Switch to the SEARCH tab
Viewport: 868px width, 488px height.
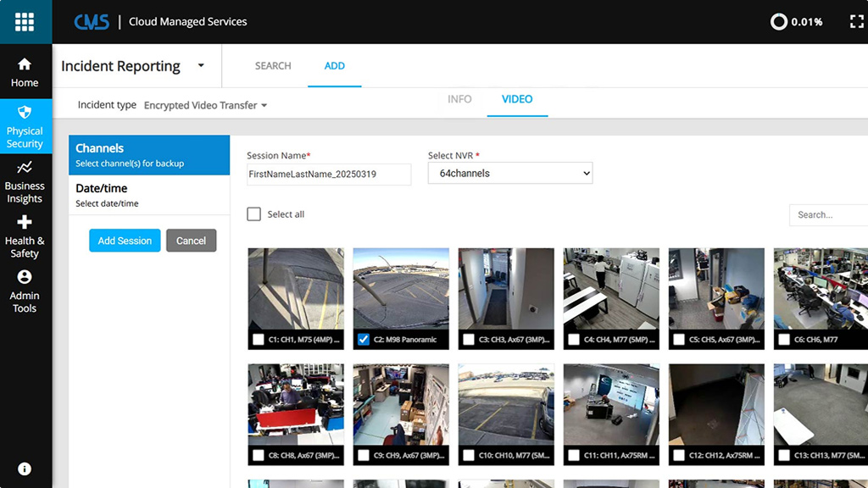point(273,66)
